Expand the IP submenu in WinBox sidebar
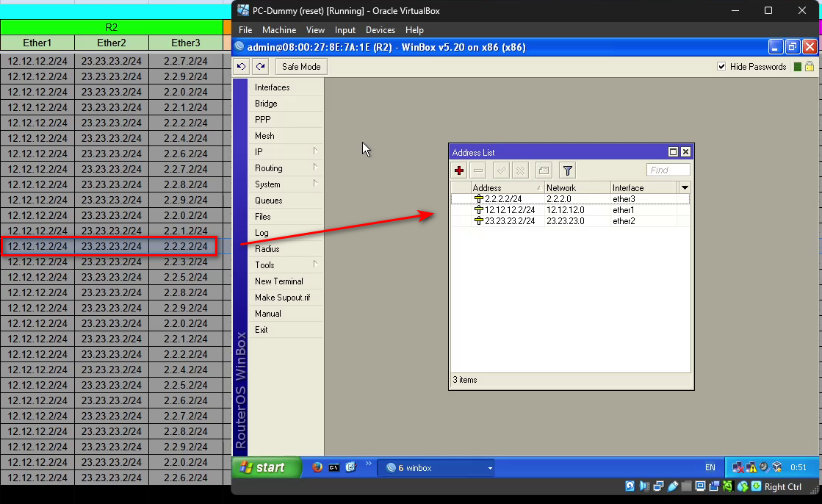The width and height of the screenshot is (822, 504). [x=315, y=151]
